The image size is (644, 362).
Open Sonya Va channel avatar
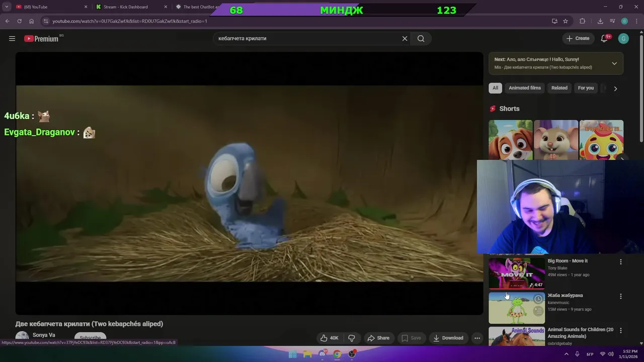pos(22,338)
